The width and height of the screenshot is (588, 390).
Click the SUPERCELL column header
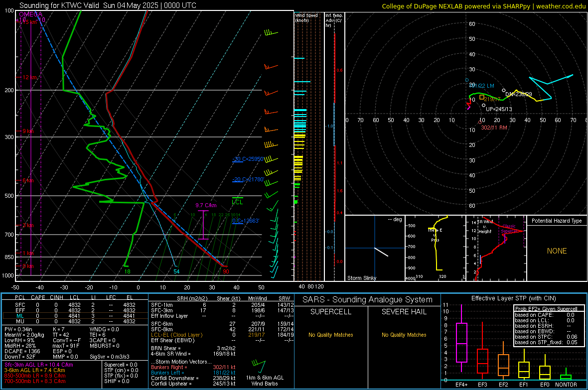tap(331, 312)
